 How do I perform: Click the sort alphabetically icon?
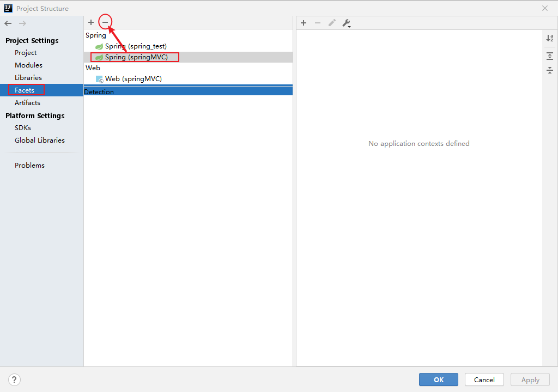(550, 38)
